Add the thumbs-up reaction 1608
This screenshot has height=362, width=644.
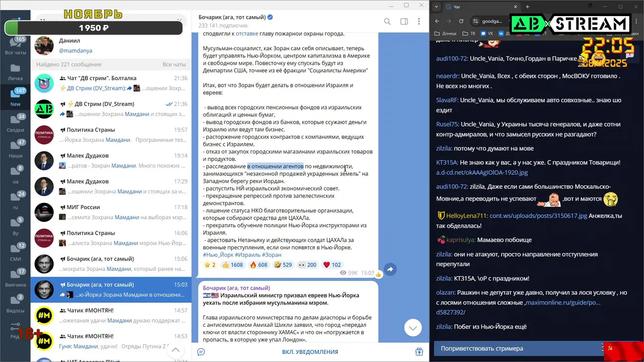tap(233, 265)
